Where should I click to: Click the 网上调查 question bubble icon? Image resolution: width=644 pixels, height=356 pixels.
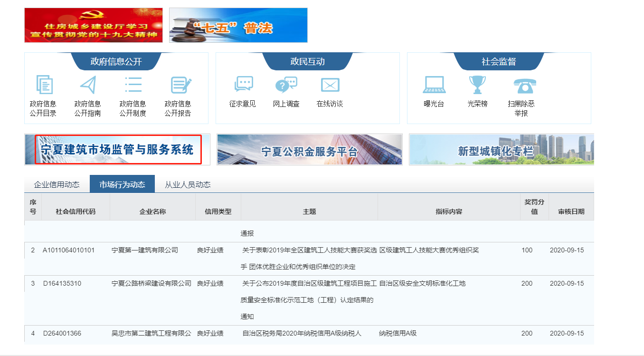(x=286, y=85)
